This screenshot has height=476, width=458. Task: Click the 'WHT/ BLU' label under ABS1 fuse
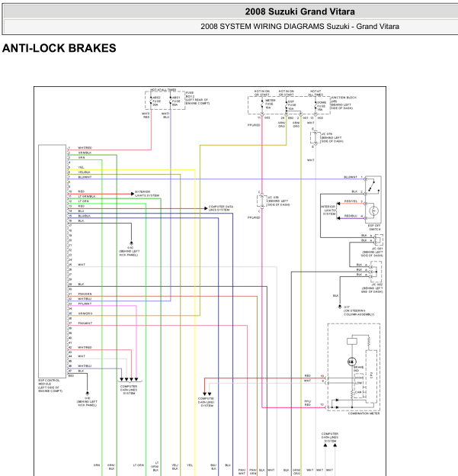(x=165, y=115)
